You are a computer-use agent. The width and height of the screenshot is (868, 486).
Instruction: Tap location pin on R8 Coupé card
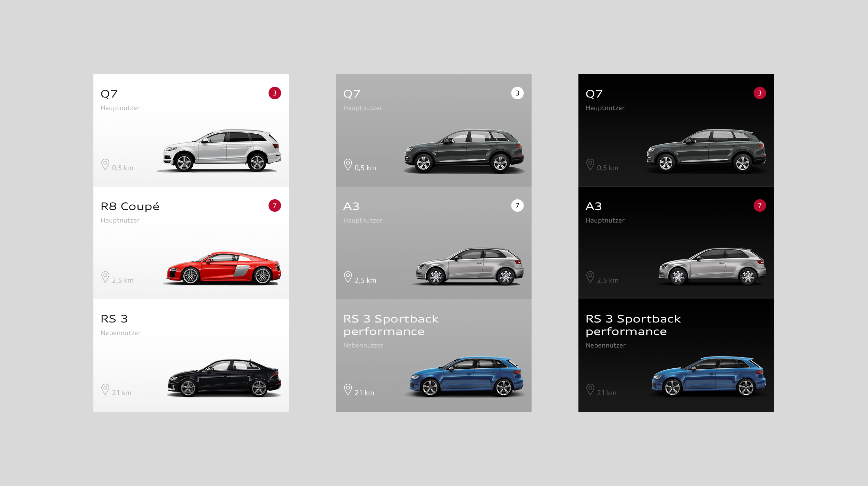pos(105,277)
